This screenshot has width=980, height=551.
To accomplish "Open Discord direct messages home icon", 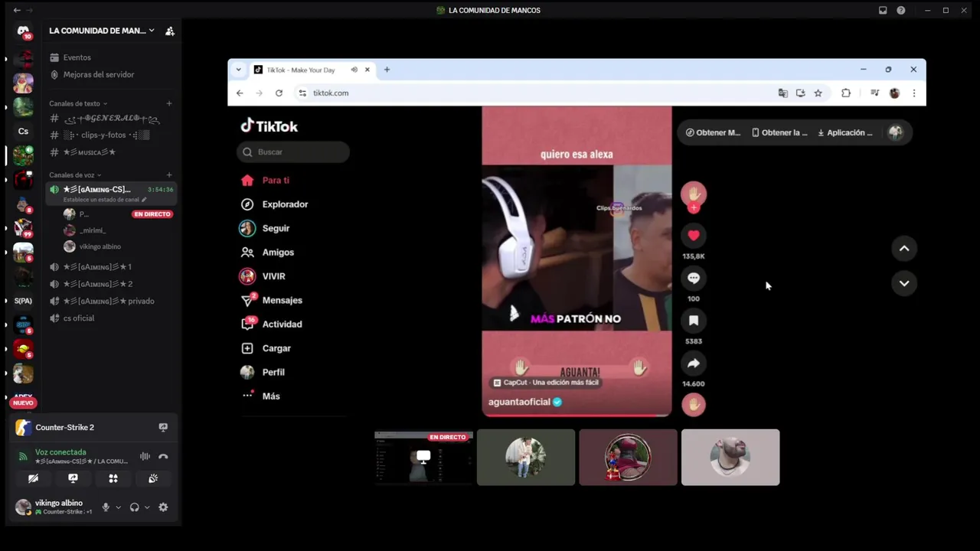I will click(23, 31).
